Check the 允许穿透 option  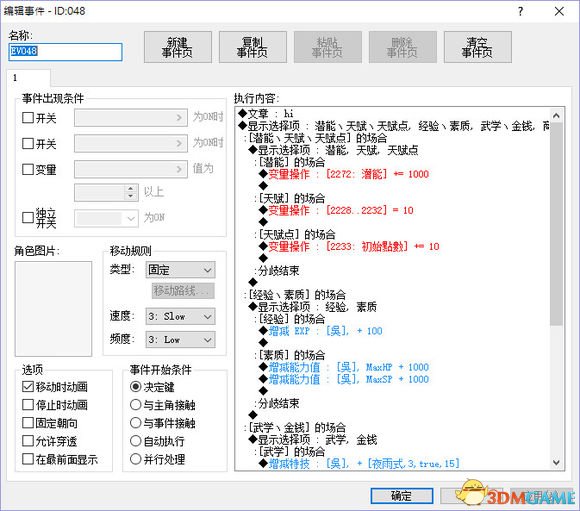[x=28, y=441]
